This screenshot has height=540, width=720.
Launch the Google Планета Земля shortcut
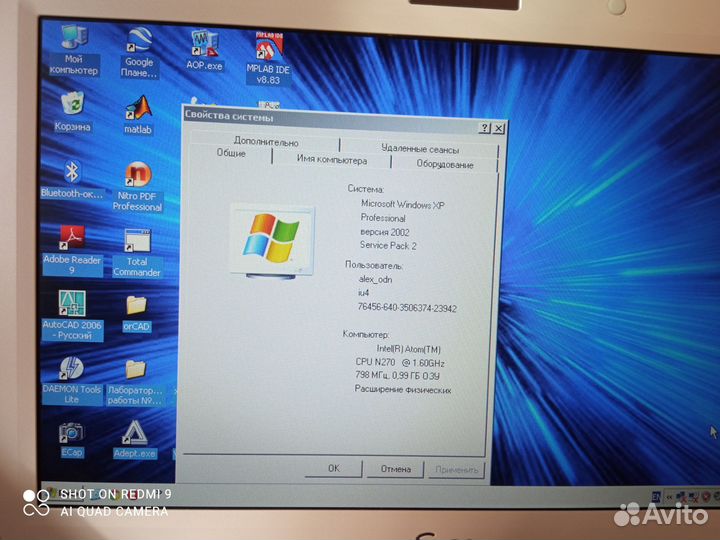coord(139,52)
